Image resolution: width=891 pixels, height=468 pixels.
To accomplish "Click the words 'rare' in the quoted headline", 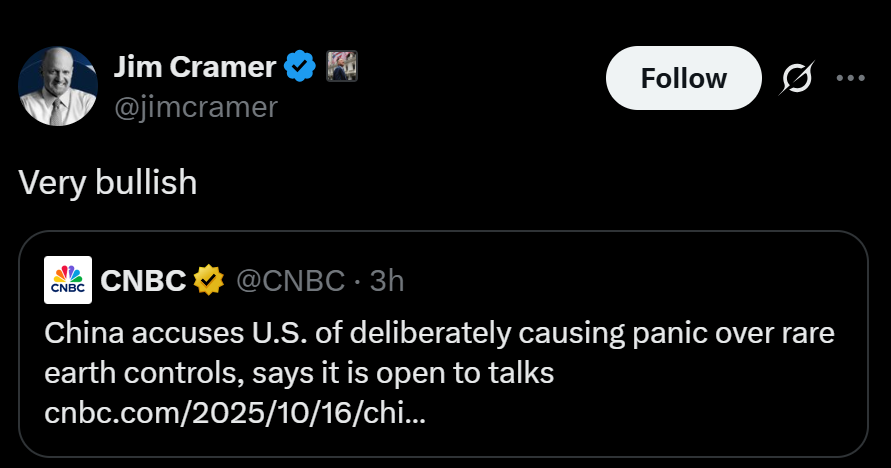I will coord(810,333).
